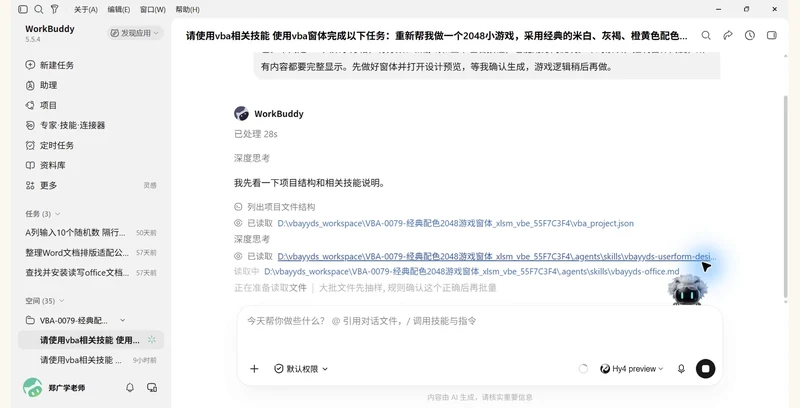This screenshot has height=408, width=800.
Task: Open the vba_project.json file link
Action: 456,223
